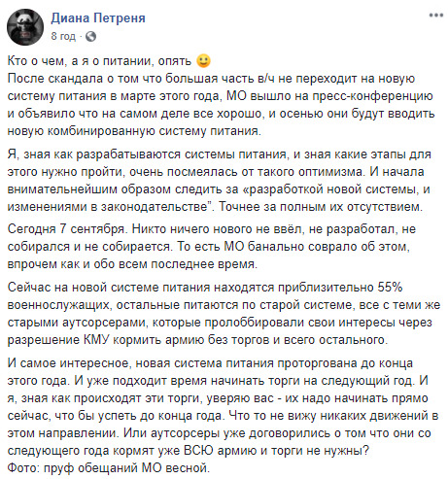Open the post options three-dots menu
This screenshot has height=479, width=448.
click(435, 16)
